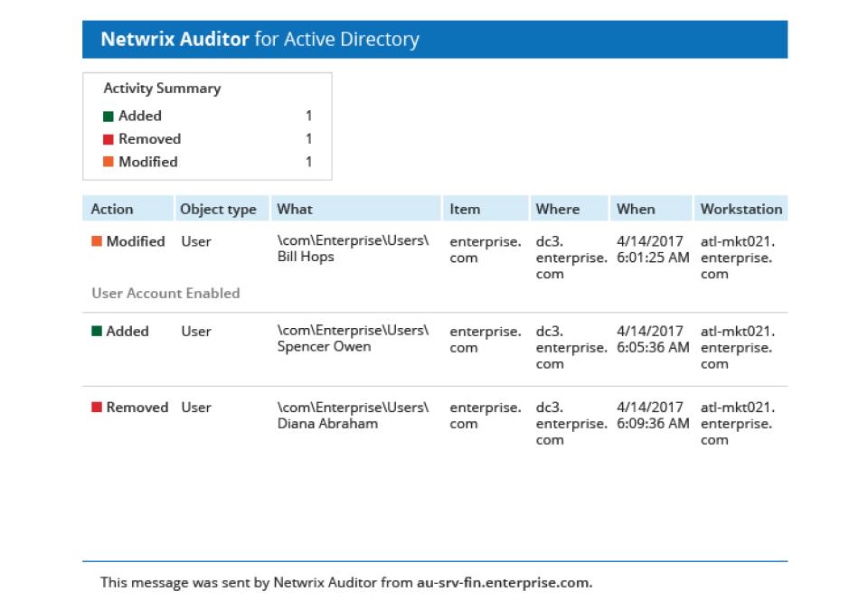Click User Account Enabled detail text
This screenshot has height=610, width=868.
click(x=165, y=294)
